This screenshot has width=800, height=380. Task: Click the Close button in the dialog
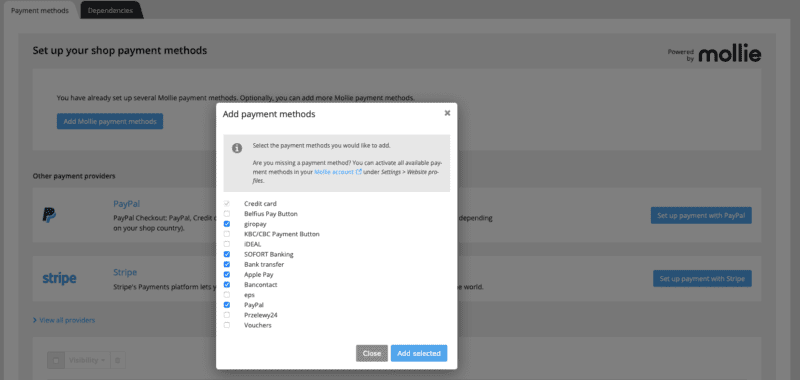[x=372, y=353]
